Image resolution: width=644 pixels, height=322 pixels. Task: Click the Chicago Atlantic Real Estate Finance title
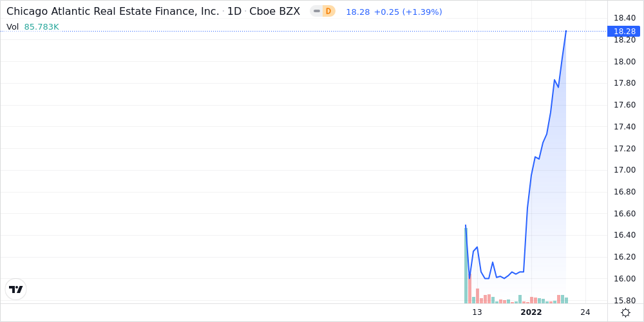tap(113, 12)
